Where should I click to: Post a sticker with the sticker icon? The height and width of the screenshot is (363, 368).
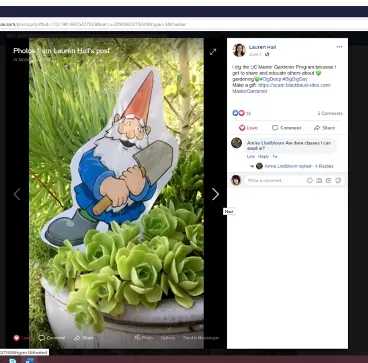(338, 180)
